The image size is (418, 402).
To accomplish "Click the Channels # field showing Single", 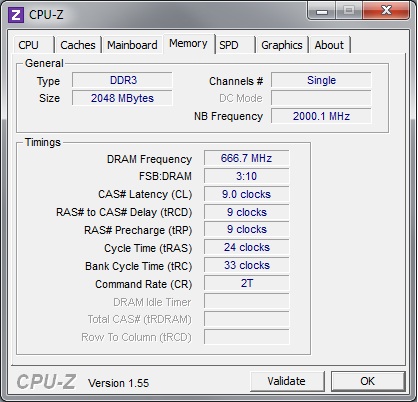I will click(321, 80).
